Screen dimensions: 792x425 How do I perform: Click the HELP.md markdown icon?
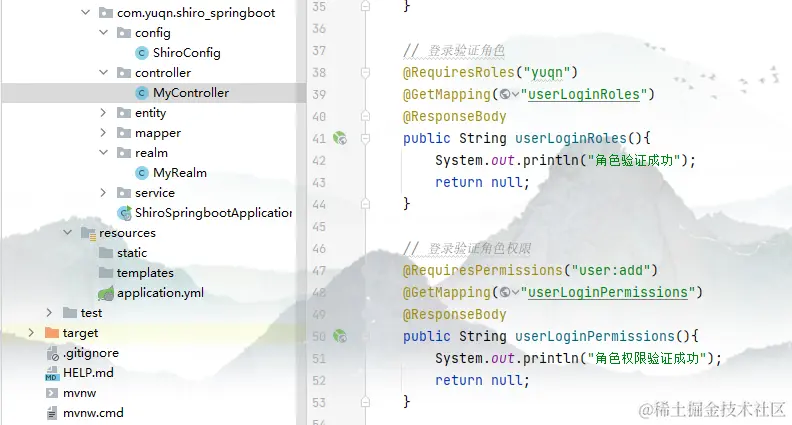coord(52,373)
